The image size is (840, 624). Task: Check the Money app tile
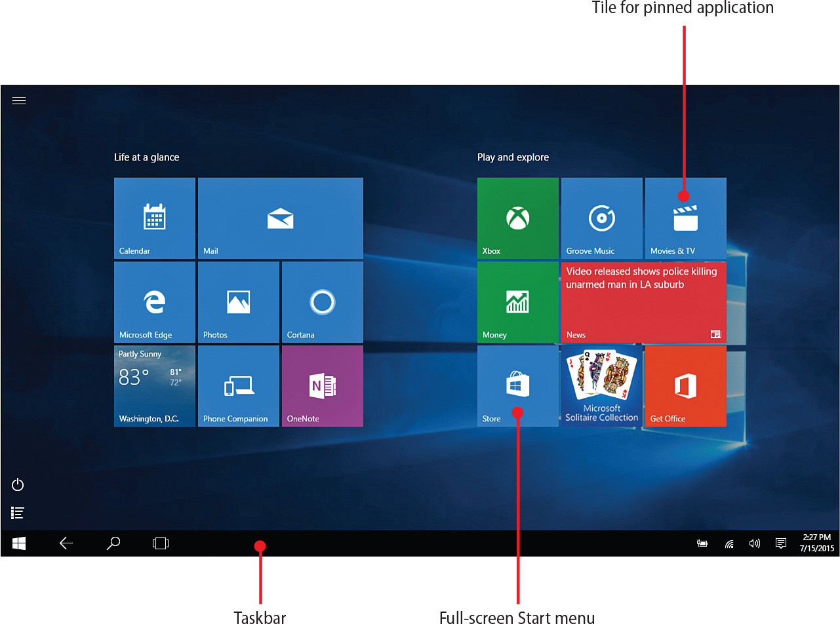[x=517, y=302]
